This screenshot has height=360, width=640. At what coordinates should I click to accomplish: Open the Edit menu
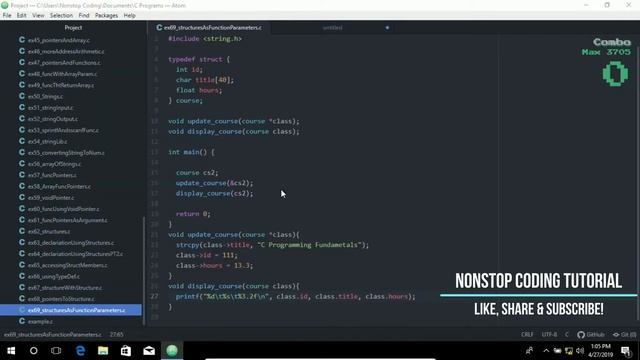pos(21,16)
